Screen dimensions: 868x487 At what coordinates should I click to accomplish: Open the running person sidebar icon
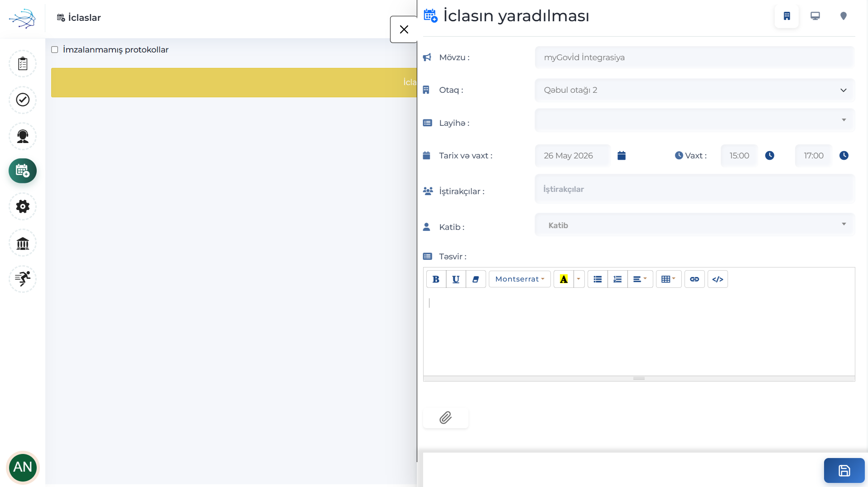tap(23, 279)
